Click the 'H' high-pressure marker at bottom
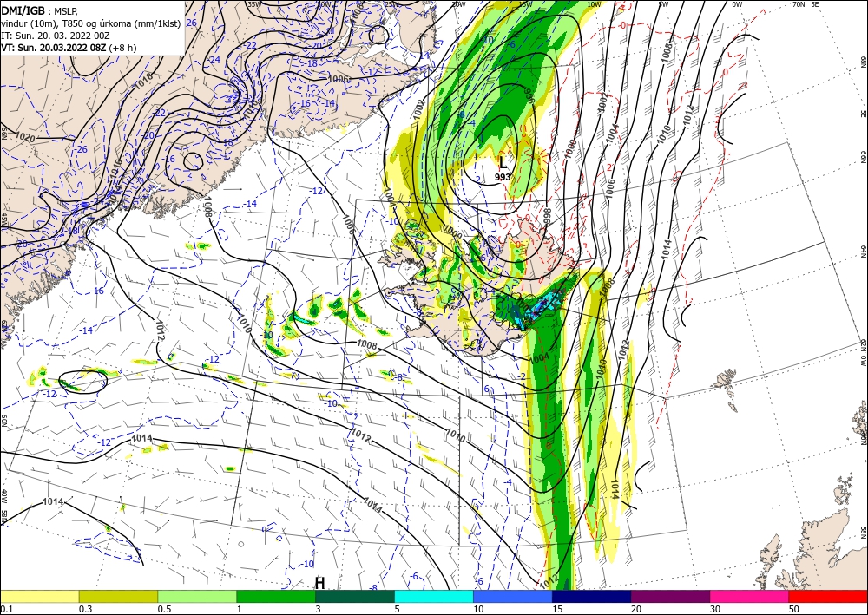 coord(320,583)
